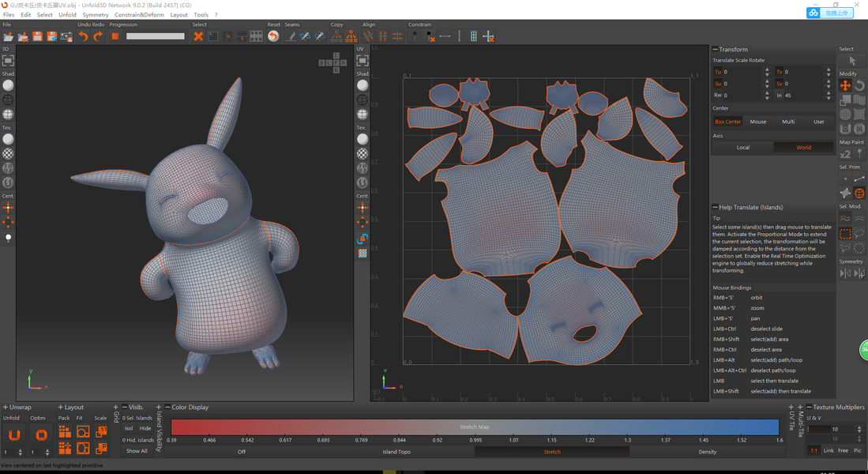Screen dimensions: 868x474
Task: Toggle checker texture in 3D viewport sidebar
Action: tap(8, 153)
